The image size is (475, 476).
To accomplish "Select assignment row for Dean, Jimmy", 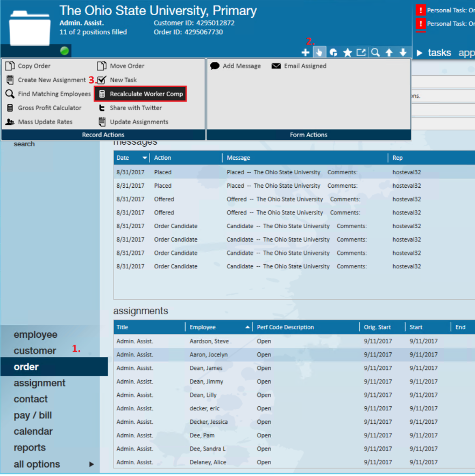I will (x=294, y=381).
